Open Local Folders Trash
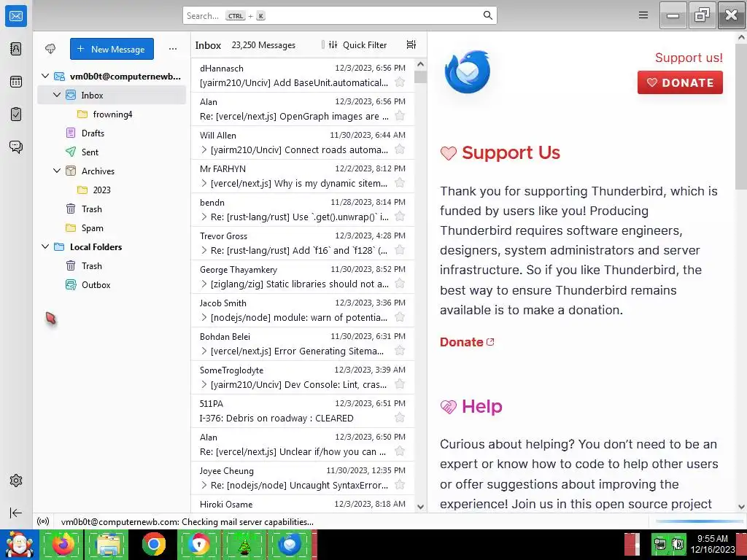The height and width of the screenshot is (560, 747). click(112, 265)
